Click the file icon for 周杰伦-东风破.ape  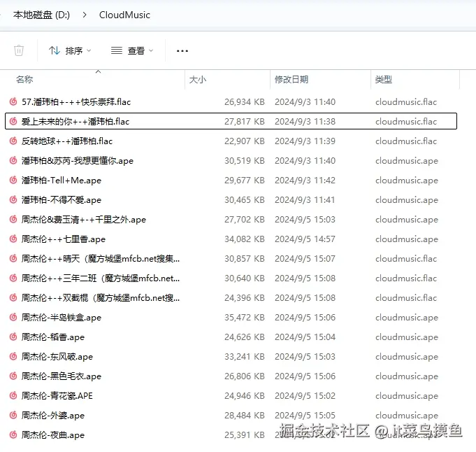(13, 356)
